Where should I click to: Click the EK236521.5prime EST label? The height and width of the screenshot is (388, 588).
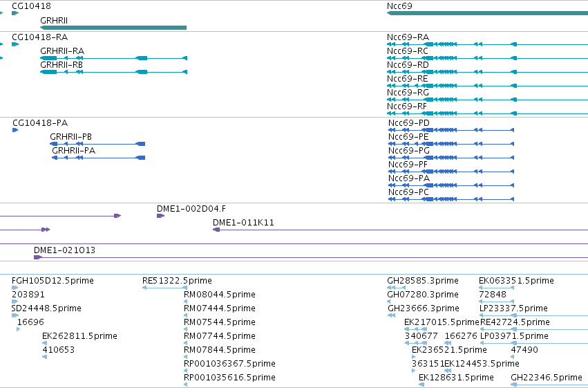[x=449, y=350]
